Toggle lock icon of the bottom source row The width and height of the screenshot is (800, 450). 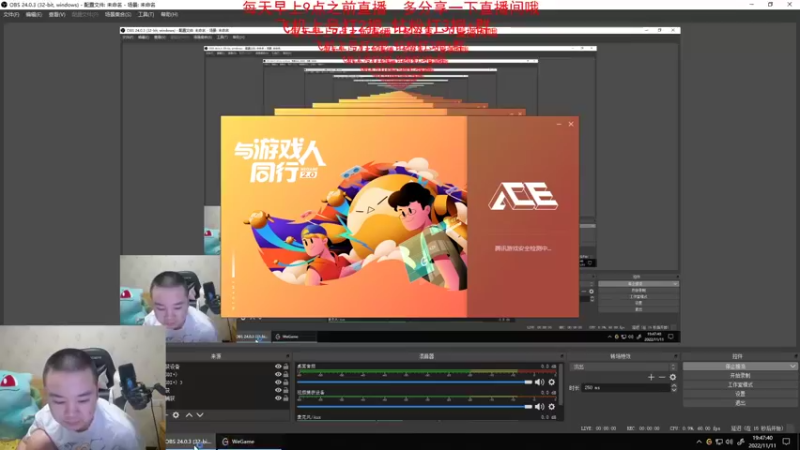coord(286,398)
